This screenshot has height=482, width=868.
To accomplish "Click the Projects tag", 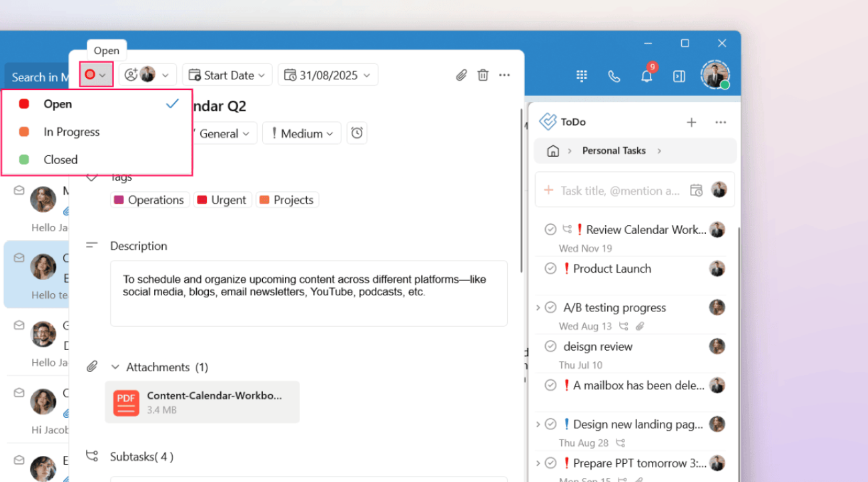I will pos(287,200).
